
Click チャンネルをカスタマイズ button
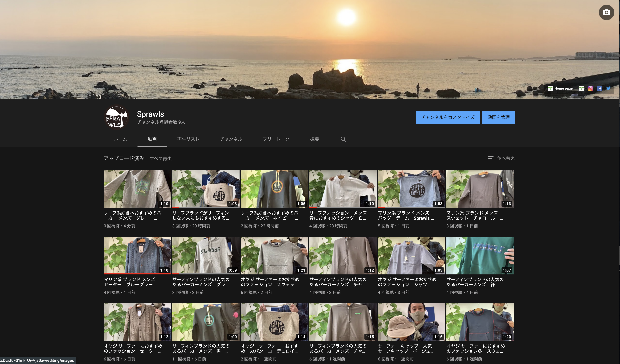click(448, 118)
